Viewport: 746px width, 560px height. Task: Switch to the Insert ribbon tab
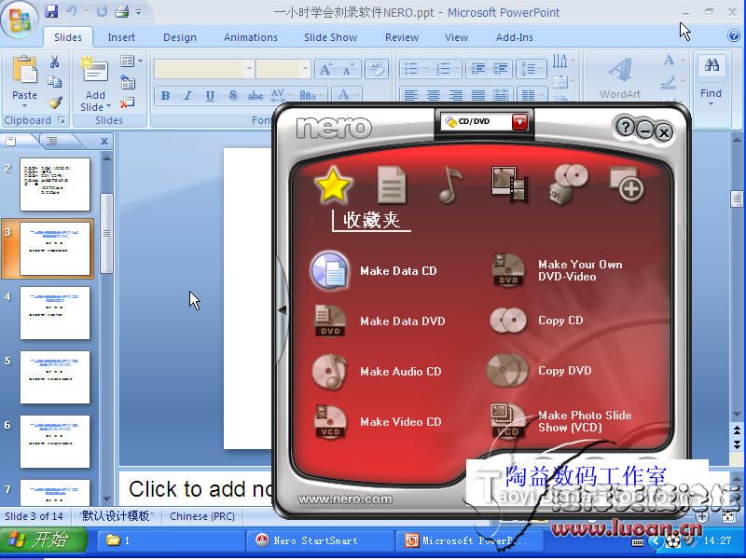[121, 37]
